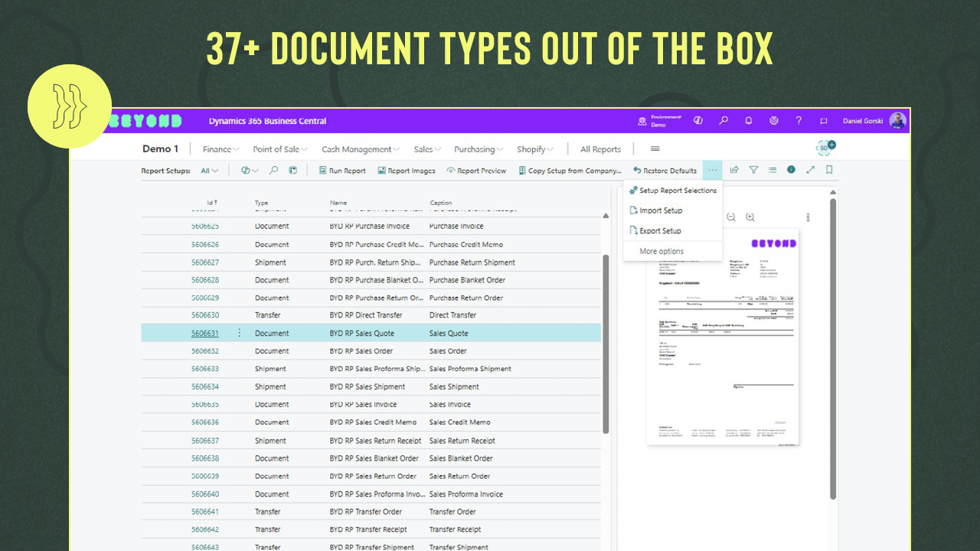Viewport: 980px width, 551px height.
Task: Click Daniel Gorski's profile avatar
Action: click(897, 121)
